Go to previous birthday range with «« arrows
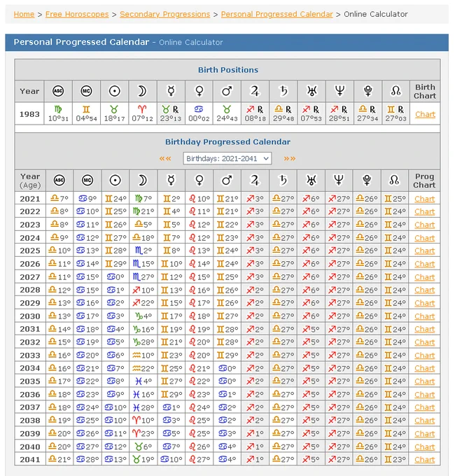The width and height of the screenshot is (455, 476). (x=165, y=158)
